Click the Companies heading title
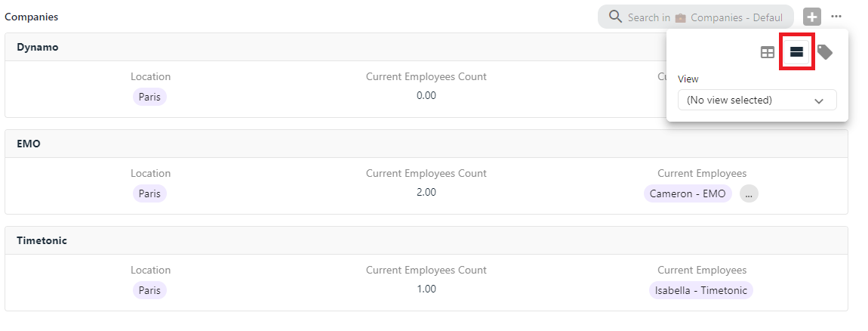This screenshot has width=868, height=331. coord(32,17)
